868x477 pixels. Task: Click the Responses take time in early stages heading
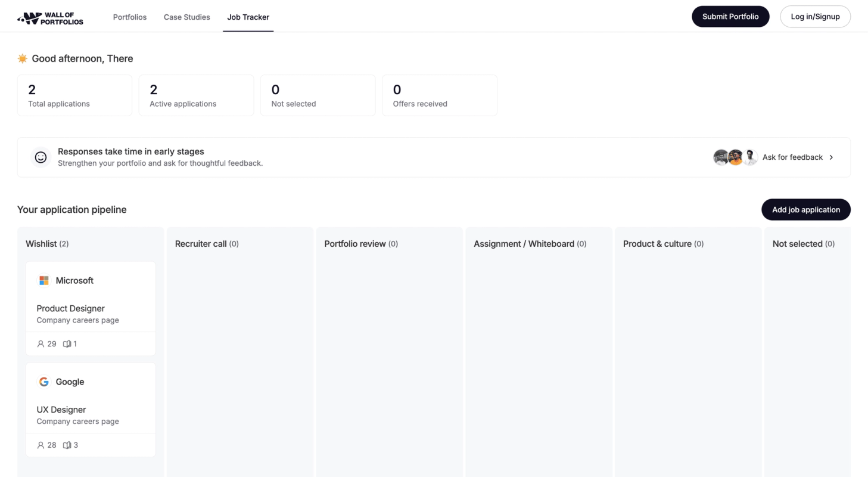pyautogui.click(x=131, y=151)
